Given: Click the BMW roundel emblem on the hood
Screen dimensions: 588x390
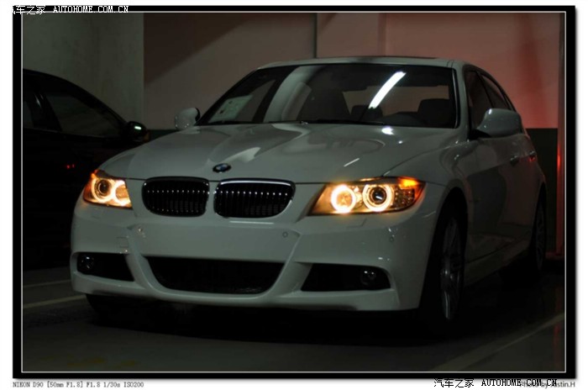Looking at the screenshot, I should click(x=222, y=167).
